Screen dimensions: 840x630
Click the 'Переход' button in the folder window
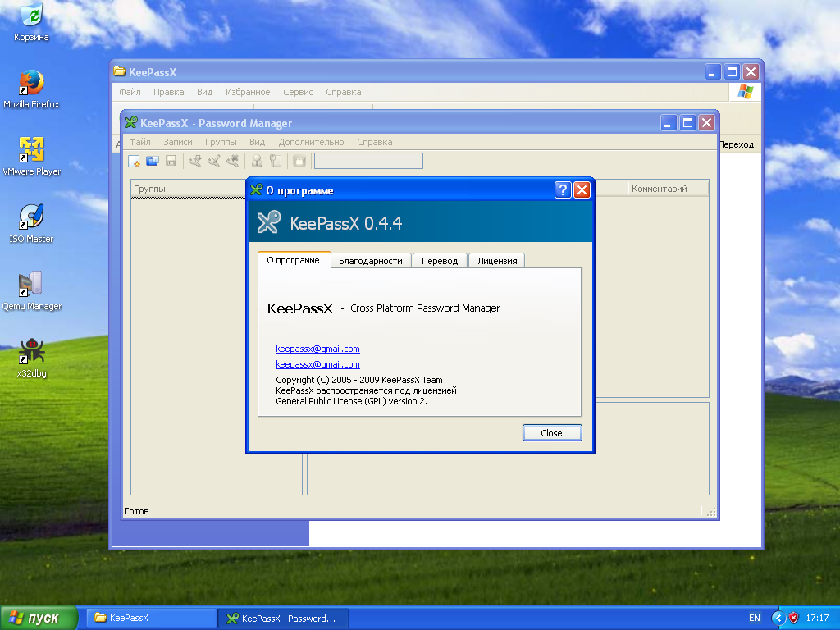pos(737,144)
